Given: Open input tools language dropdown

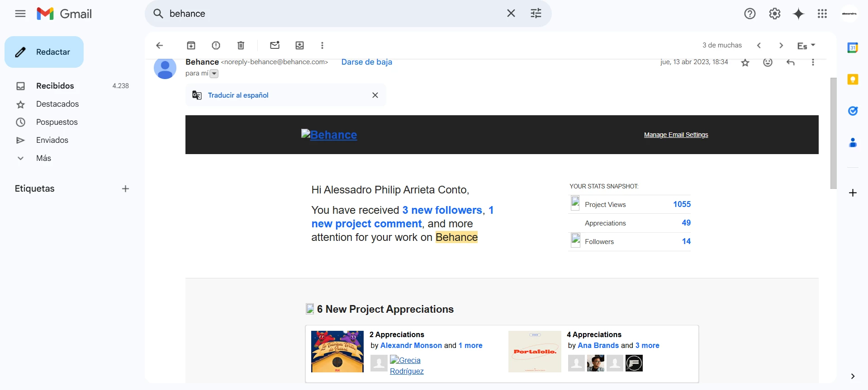Looking at the screenshot, I should coord(806,45).
